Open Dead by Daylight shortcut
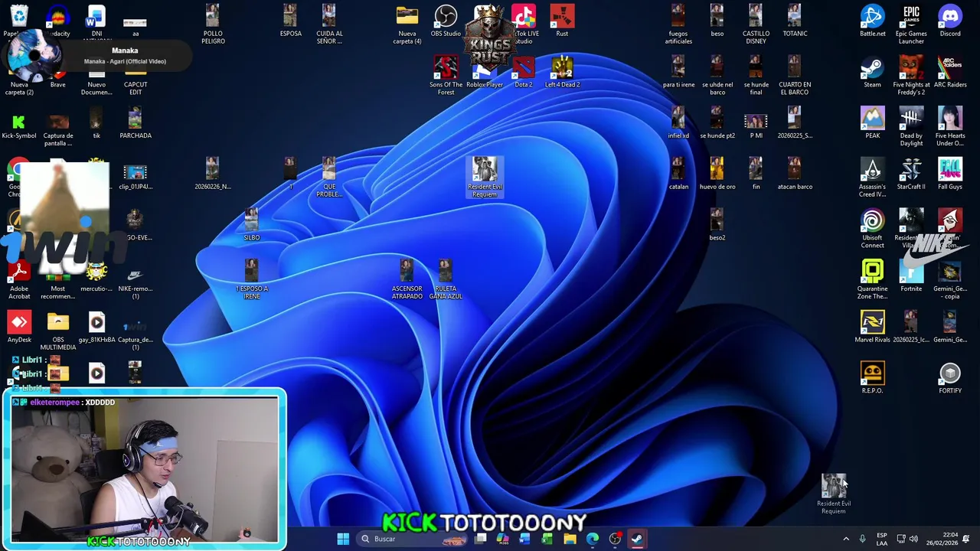This screenshot has width=980, height=551. [x=911, y=127]
